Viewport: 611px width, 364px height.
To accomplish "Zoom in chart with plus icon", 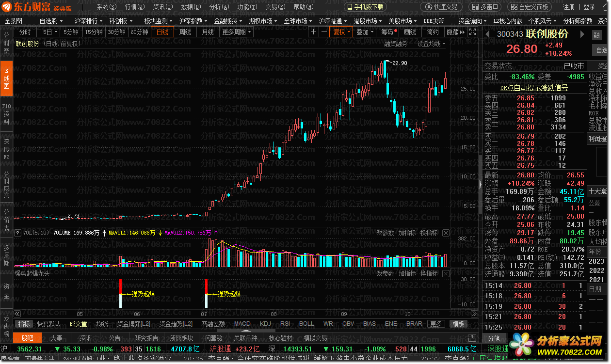I will click(314, 32).
